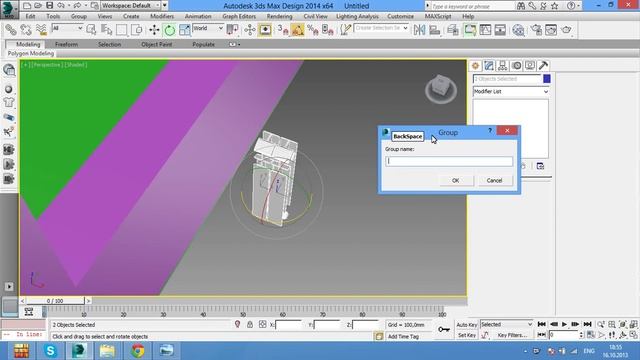Screen dimensions: 640x360
Task: Click the Undo arrow icon
Action: tap(61, 6)
